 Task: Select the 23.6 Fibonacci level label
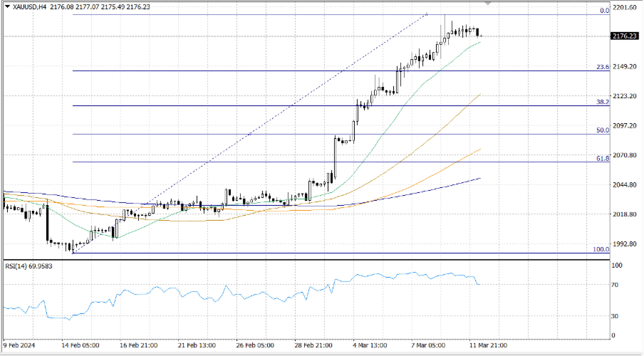(603, 67)
